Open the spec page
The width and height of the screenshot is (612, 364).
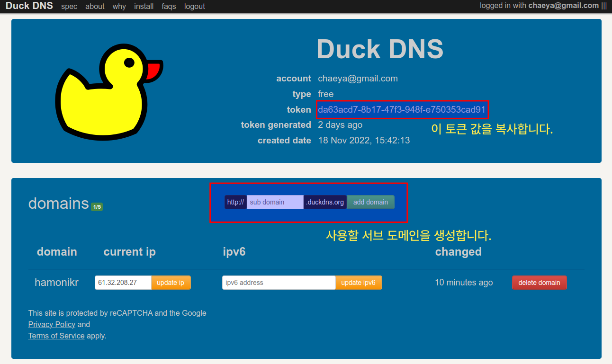coord(69,7)
